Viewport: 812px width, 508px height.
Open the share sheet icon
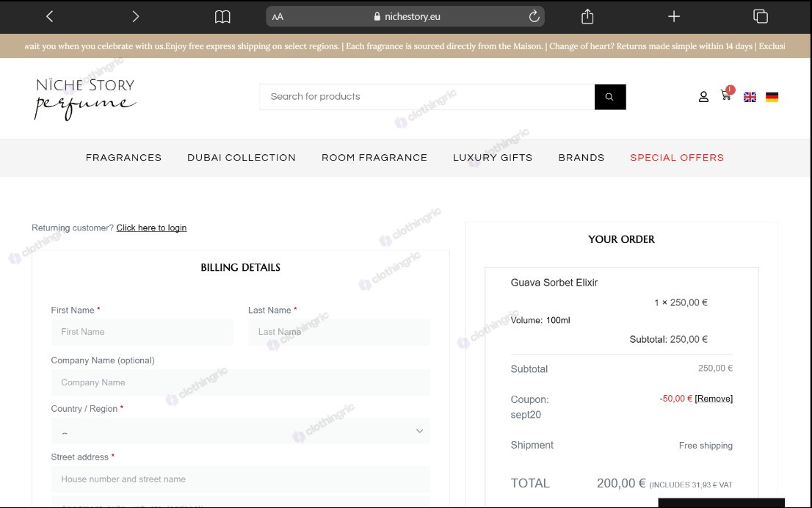pyautogui.click(x=587, y=17)
